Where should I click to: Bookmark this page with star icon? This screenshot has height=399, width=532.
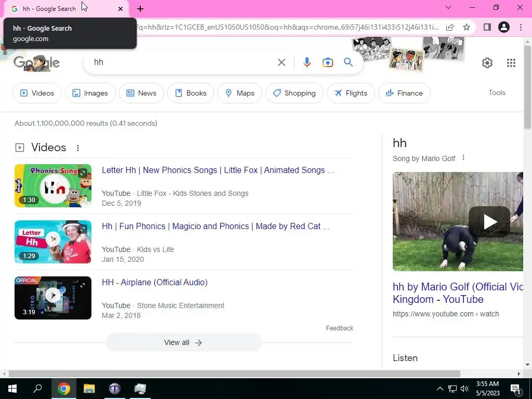point(467,27)
